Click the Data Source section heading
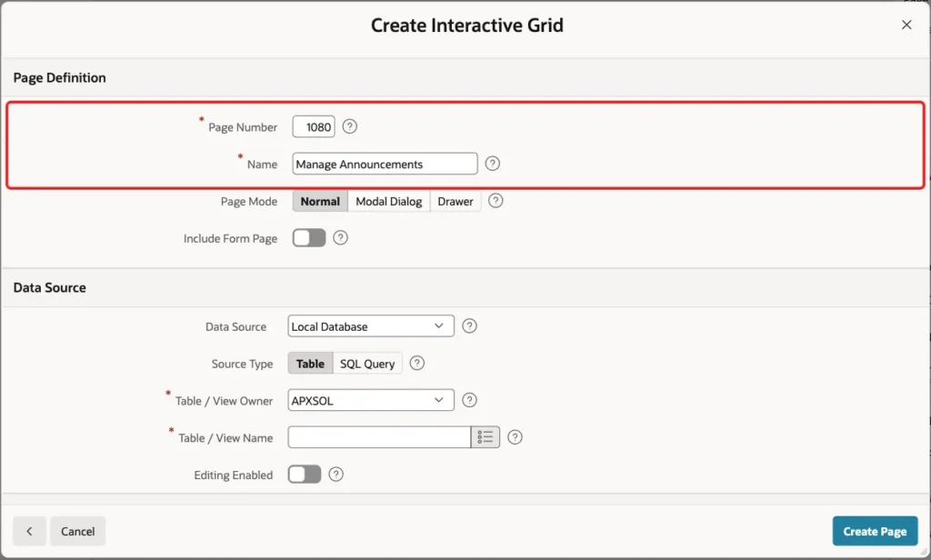The height and width of the screenshot is (560, 931). [50, 287]
